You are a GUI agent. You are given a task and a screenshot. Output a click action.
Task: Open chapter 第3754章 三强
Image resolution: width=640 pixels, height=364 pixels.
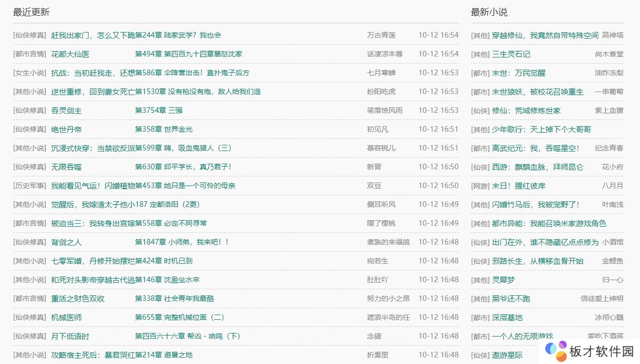pos(159,110)
